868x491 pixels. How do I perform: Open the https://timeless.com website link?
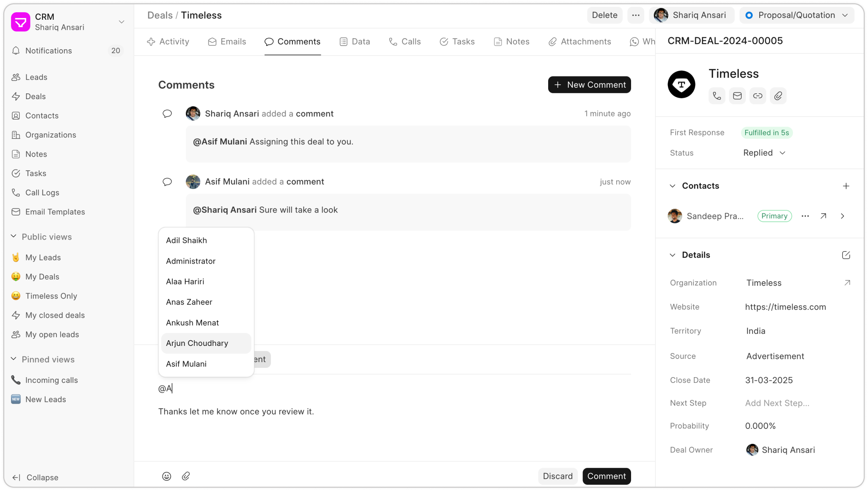tap(786, 307)
